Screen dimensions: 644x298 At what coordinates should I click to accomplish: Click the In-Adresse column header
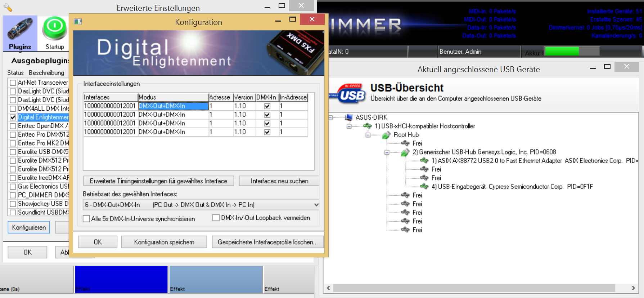click(x=293, y=97)
